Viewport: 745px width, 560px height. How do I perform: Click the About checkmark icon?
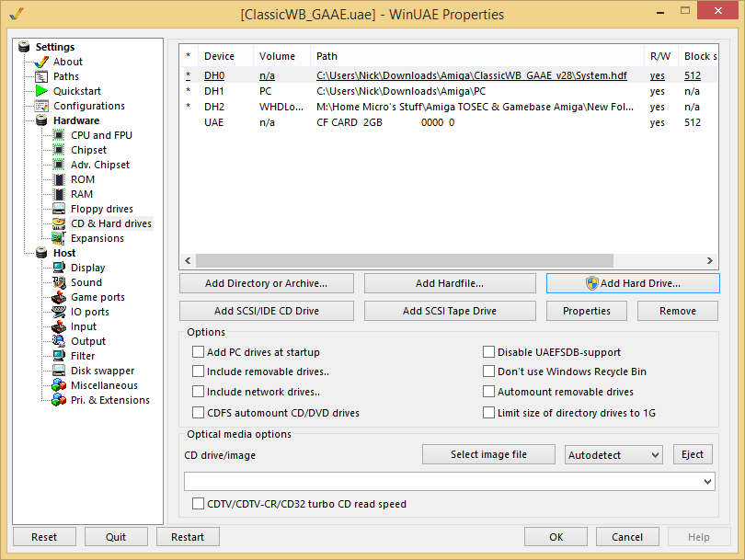(41, 62)
